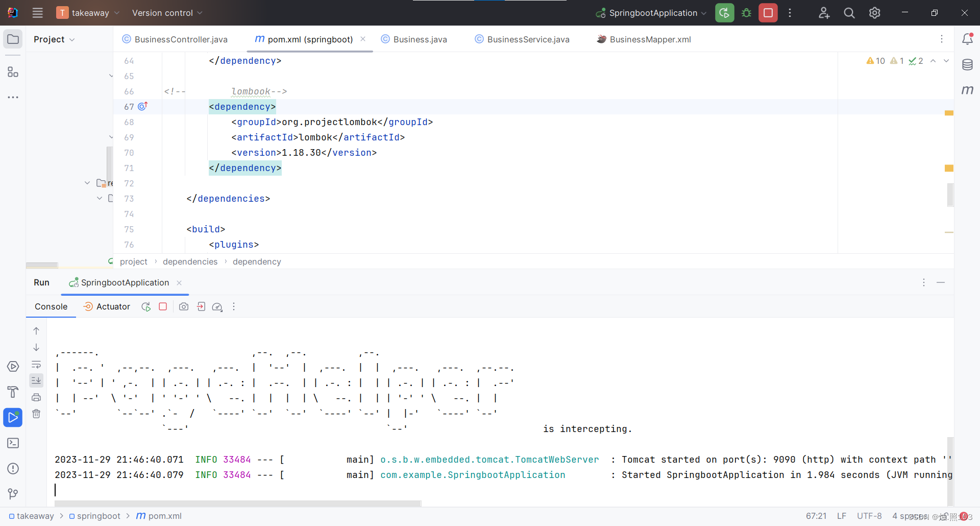Rerun application from the Run panel toolbar

point(146,306)
